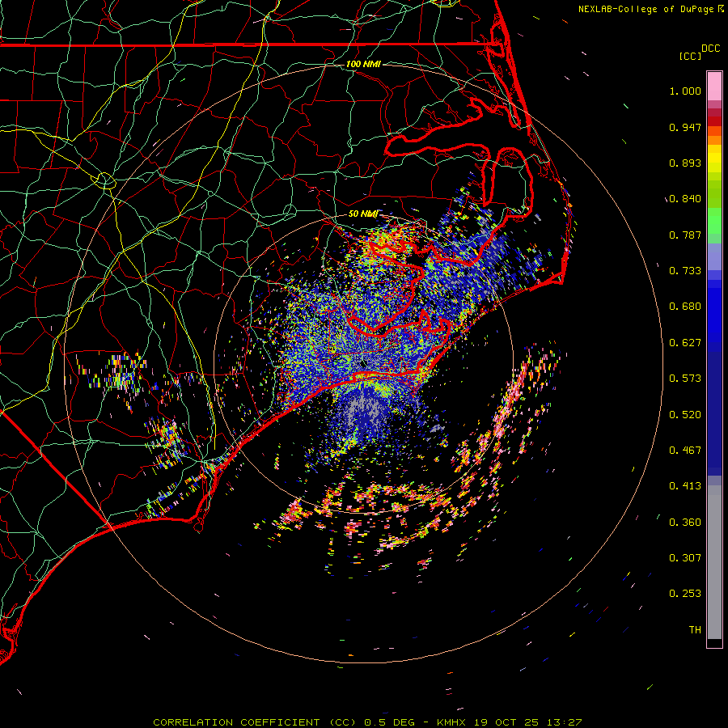Viewport: 728px width, 728px height.
Task: Select the 0.360 scale value
Action: pyautogui.click(x=685, y=523)
